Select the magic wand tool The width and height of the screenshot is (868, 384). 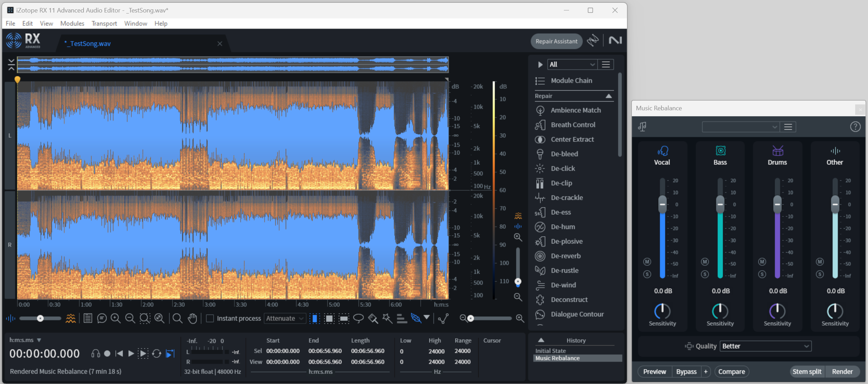(x=387, y=318)
